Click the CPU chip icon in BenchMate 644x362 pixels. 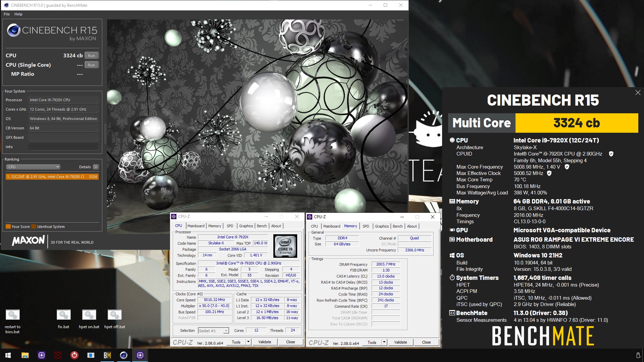click(452, 140)
